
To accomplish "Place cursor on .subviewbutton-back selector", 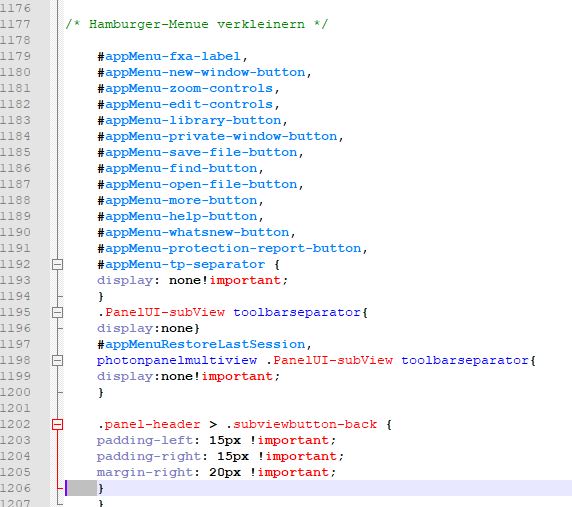I will 301,425.
